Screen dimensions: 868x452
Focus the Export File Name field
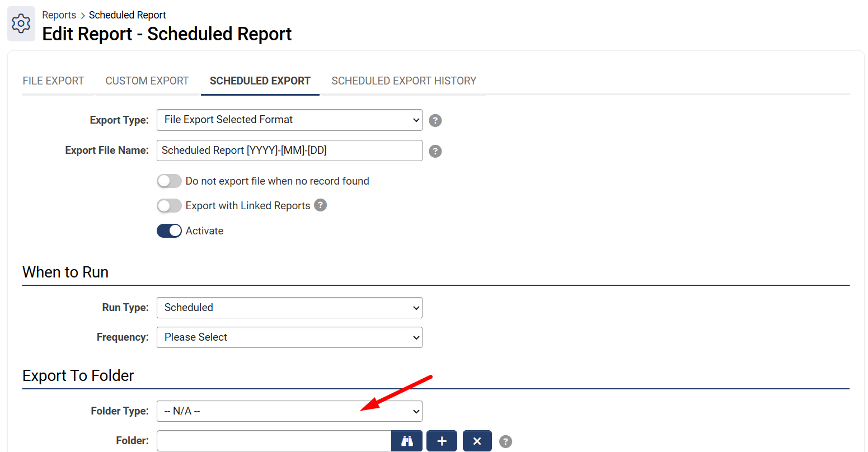pos(289,150)
